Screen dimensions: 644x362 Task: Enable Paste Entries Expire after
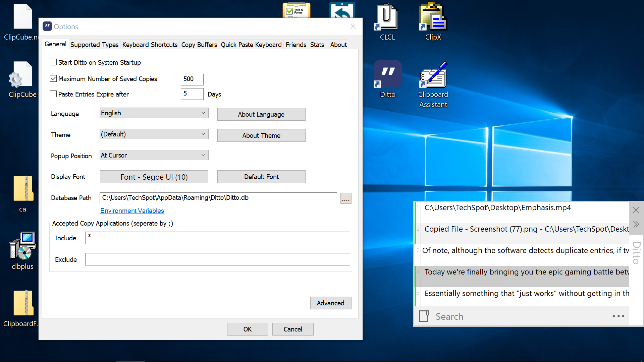coord(53,94)
